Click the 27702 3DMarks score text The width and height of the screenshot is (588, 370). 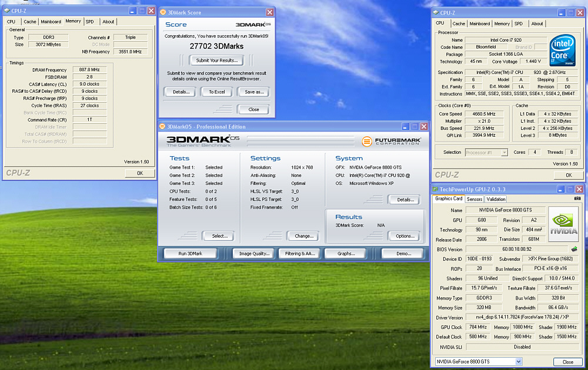[216, 46]
